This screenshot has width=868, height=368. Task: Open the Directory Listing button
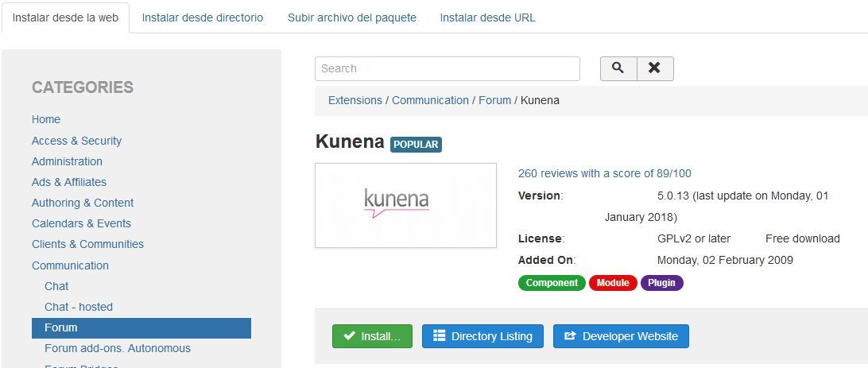click(482, 336)
